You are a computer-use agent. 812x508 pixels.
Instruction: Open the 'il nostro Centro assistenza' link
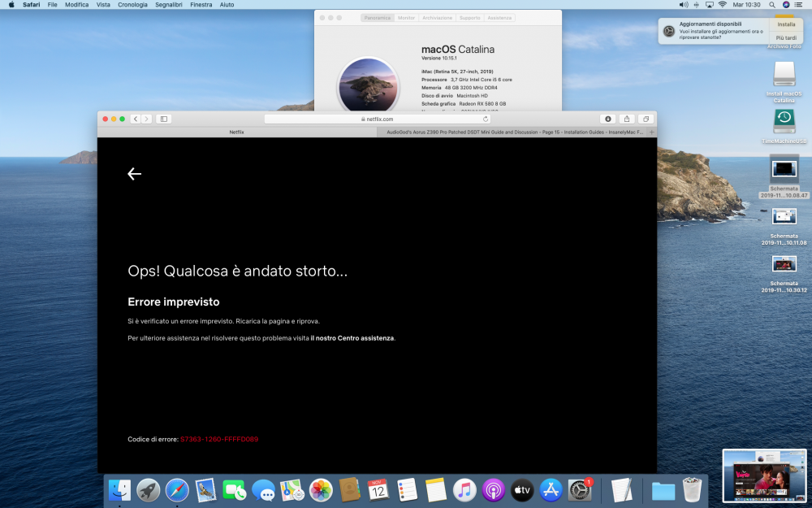tap(352, 338)
